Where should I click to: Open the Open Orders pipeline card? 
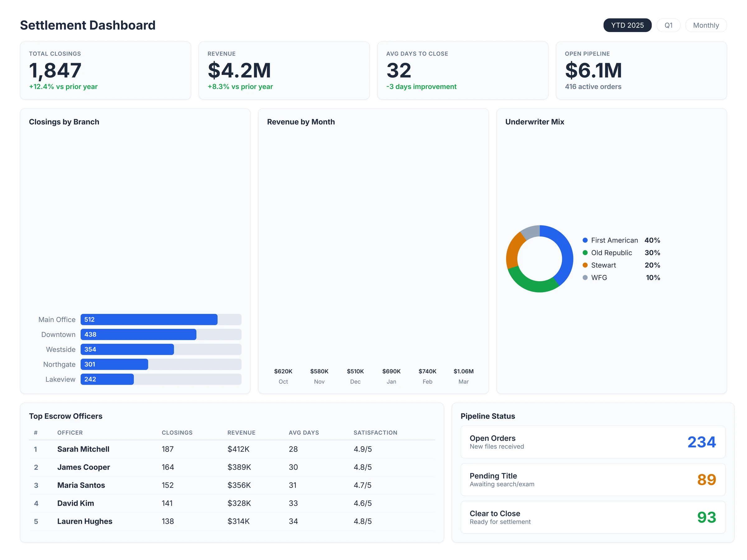click(x=593, y=441)
